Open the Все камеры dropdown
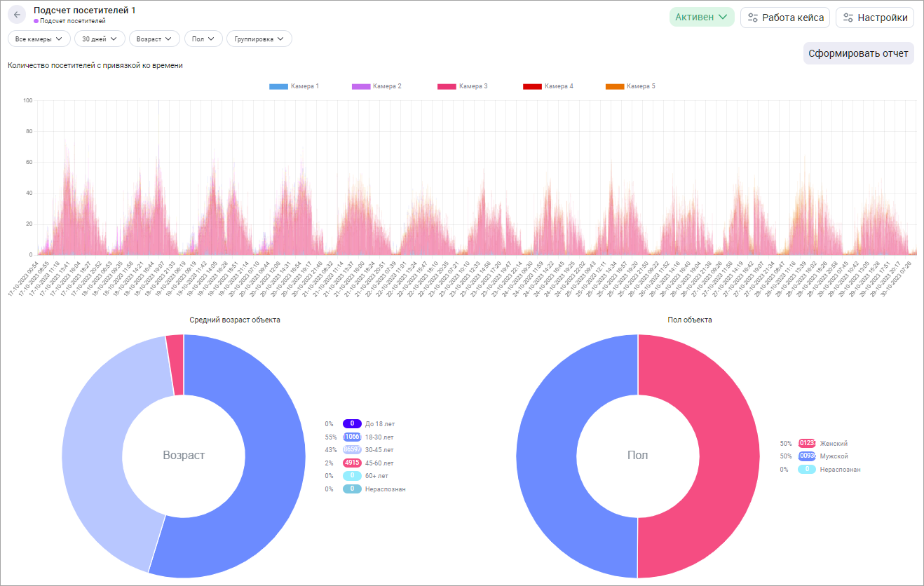This screenshot has height=586, width=924. [39, 39]
